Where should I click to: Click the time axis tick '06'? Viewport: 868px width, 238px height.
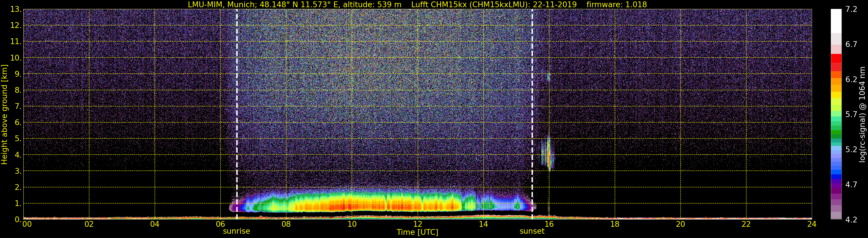click(x=220, y=224)
